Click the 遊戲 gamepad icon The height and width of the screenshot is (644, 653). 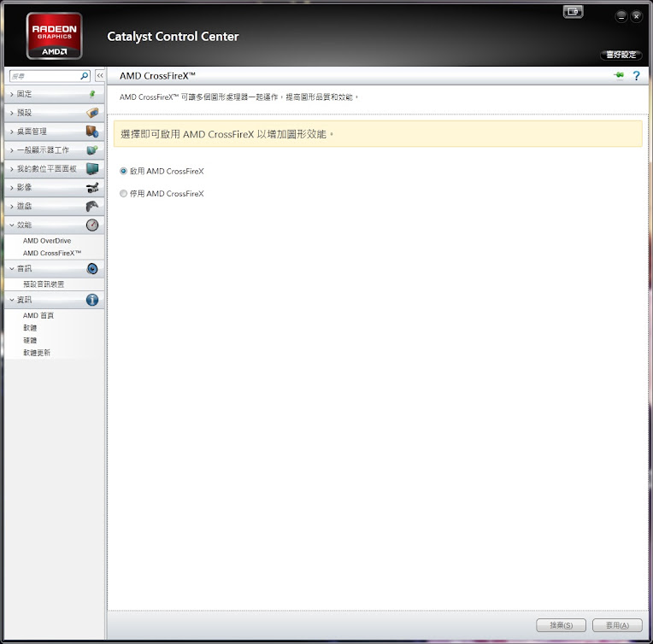(92, 206)
